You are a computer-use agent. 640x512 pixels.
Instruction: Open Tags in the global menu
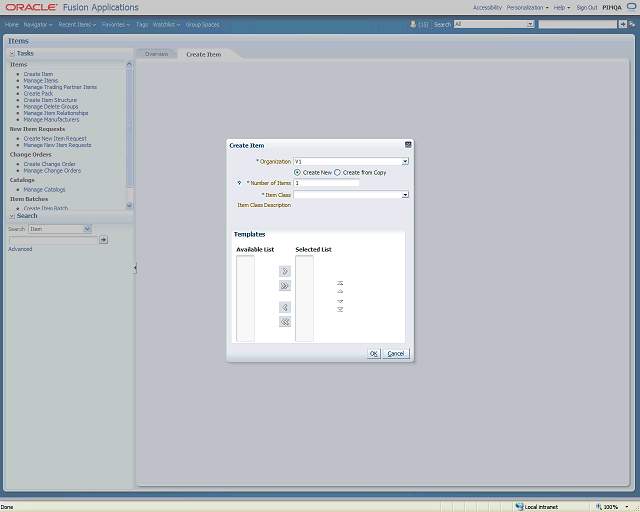coord(142,24)
